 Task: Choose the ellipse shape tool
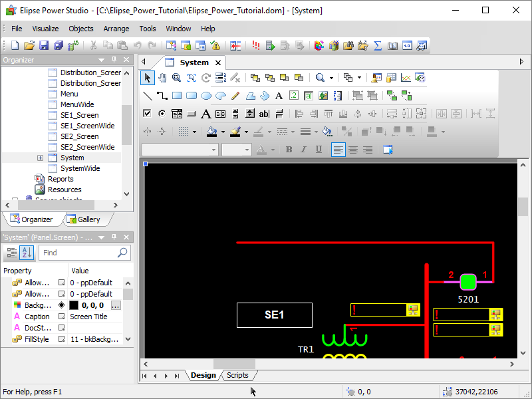pyautogui.click(x=206, y=96)
